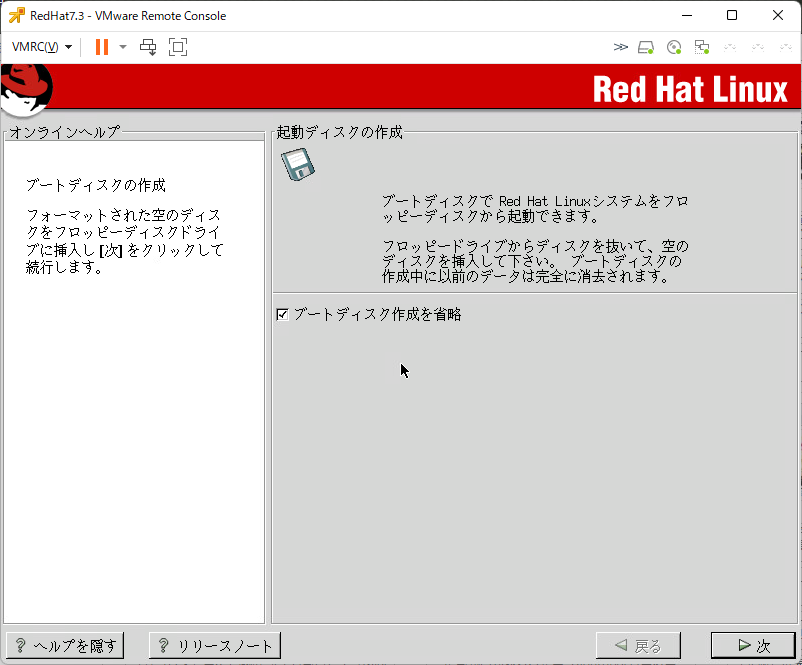Enter full screen mode
The height and width of the screenshot is (665, 802).
coord(178,47)
